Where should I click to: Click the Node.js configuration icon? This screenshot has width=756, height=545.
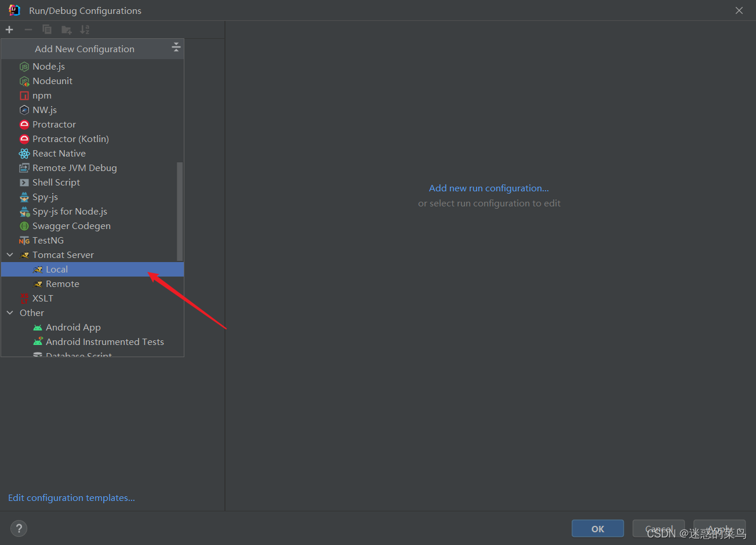tap(24, 67)
